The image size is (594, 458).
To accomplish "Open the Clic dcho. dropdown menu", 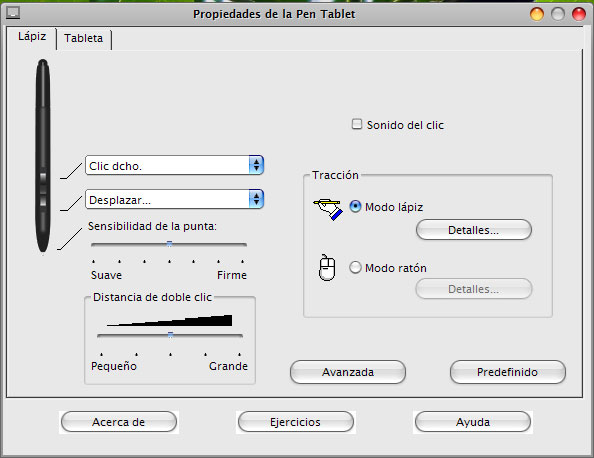I will [x=174, y=165].
